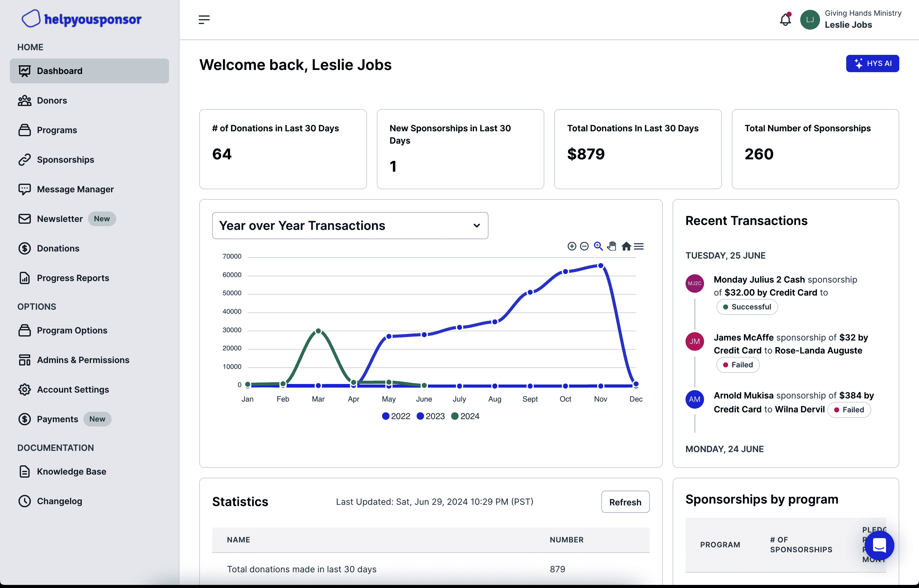
Task: Click the Nov 2023 data point on chart
Action: click(x=600, y=266)
